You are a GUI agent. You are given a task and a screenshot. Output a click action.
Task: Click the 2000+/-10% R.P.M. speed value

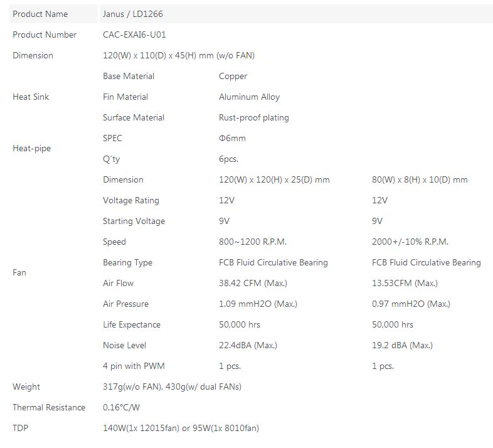(410, 242)
